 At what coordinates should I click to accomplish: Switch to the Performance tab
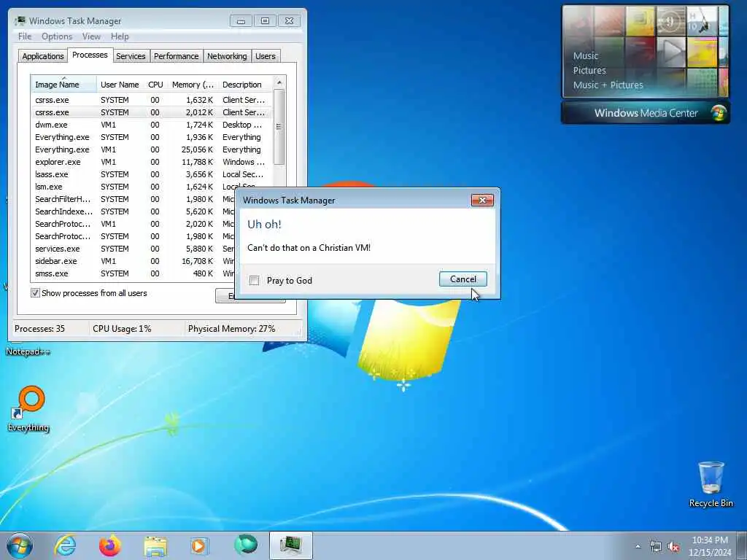176,55
